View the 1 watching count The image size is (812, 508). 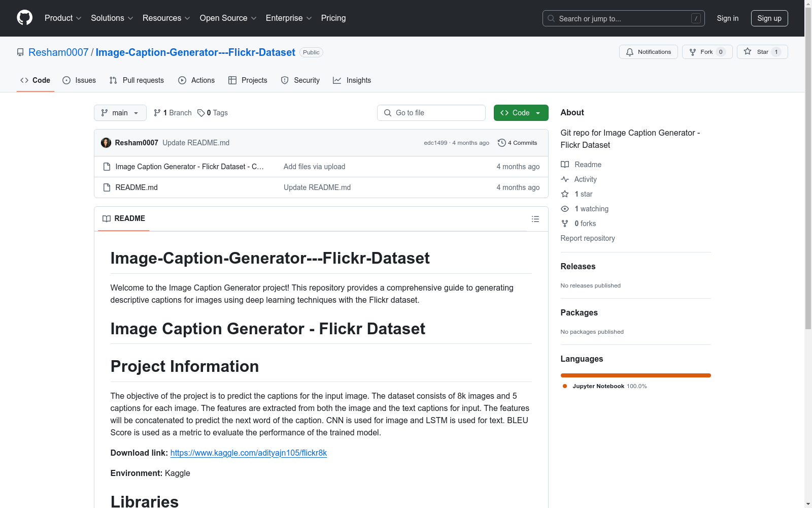tap(591, 209)
